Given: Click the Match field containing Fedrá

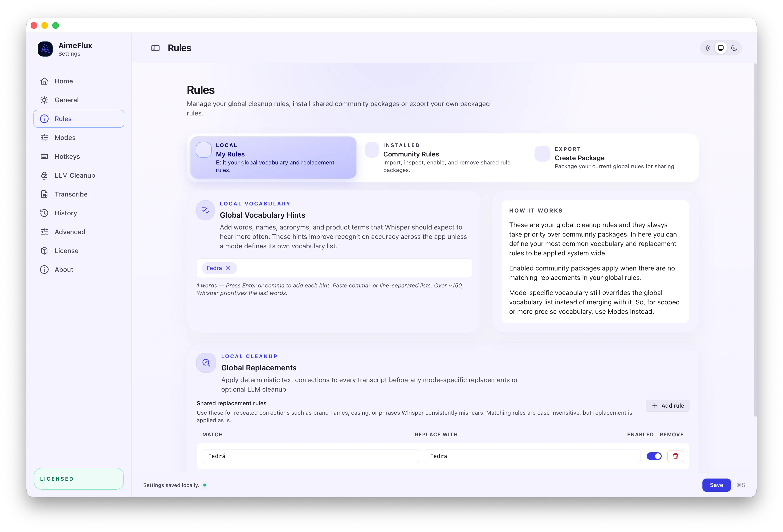Looking at the screenshot, I should pyautogui.click(x=311, y=456).
